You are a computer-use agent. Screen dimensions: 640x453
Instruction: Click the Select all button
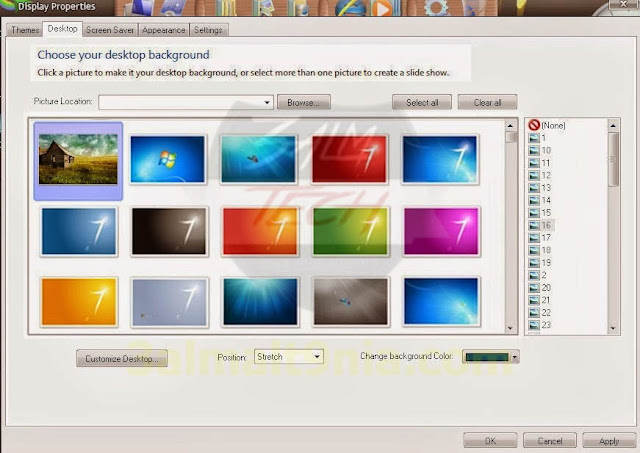422,102
